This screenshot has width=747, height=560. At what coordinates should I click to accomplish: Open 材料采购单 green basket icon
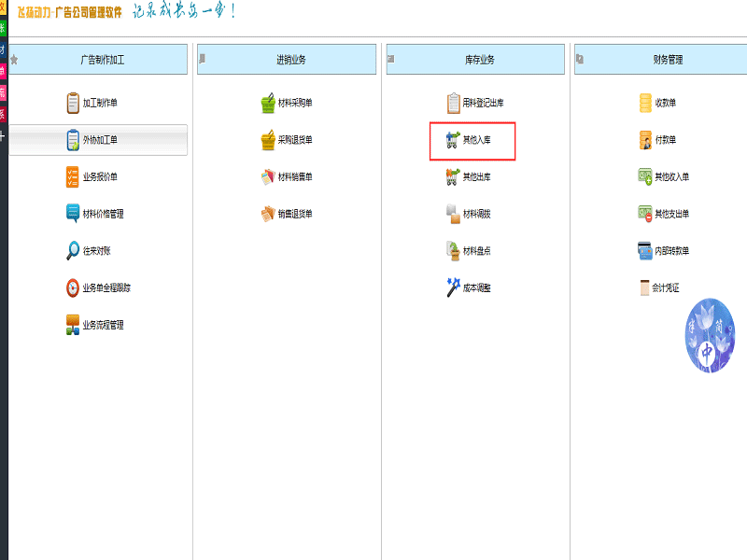[x=268, y=103]
